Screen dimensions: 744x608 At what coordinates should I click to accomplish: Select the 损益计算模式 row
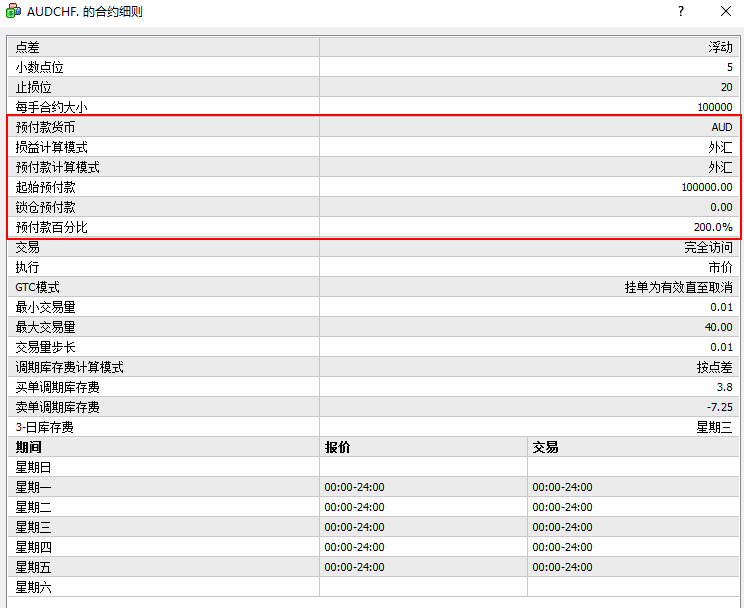tap(373, 147)
